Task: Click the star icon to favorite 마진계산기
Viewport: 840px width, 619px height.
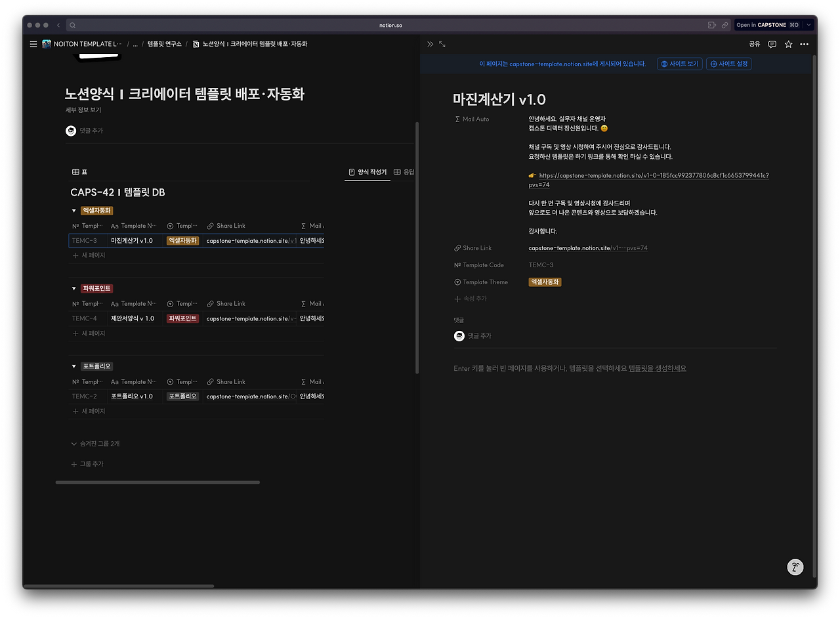Action: tap(788, 44)
